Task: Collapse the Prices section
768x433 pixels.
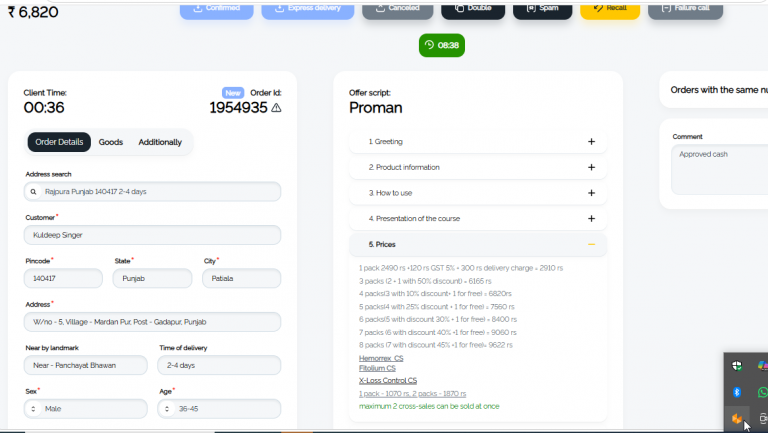Action: (591, 244)
